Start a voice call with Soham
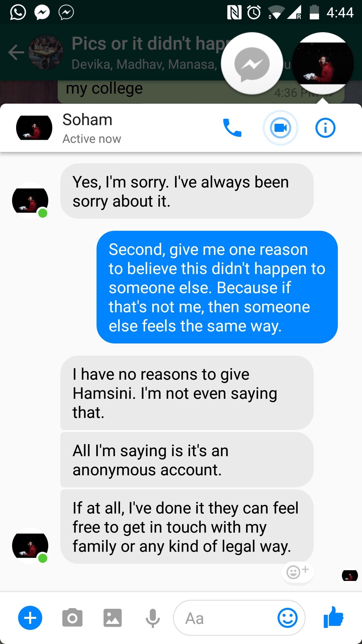362x644 pixels. point(232,128)
